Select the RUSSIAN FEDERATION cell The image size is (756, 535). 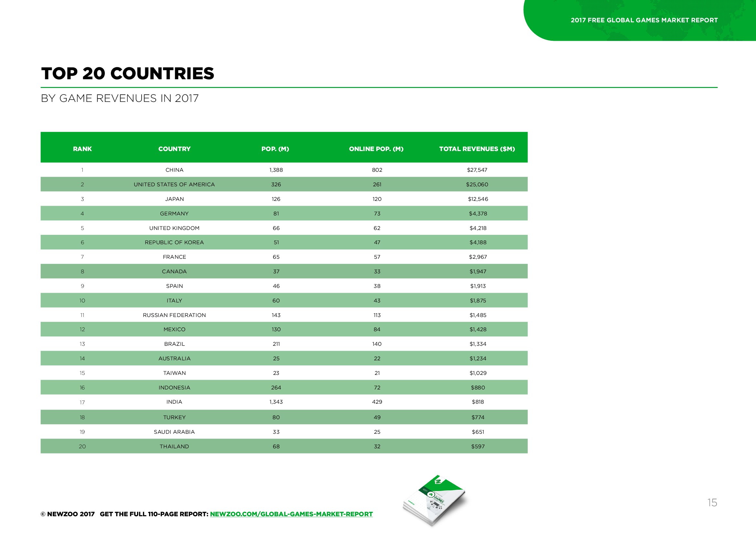point(174,315)
